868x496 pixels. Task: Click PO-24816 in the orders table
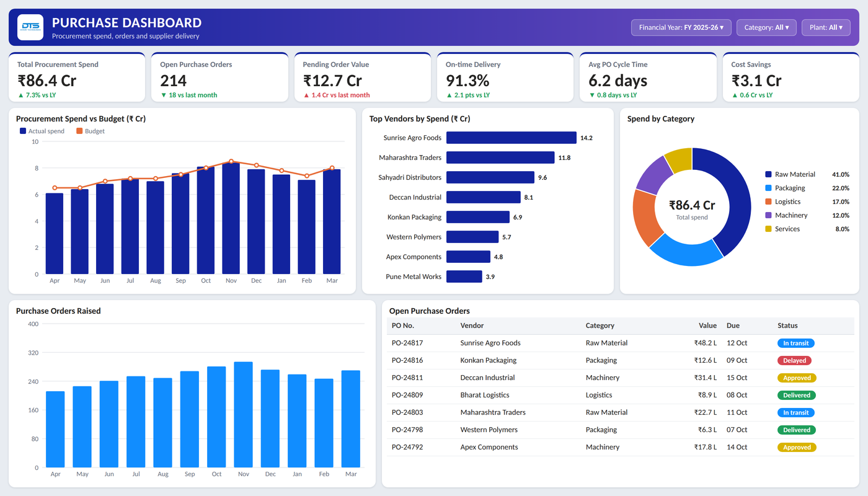coord(407,360)
